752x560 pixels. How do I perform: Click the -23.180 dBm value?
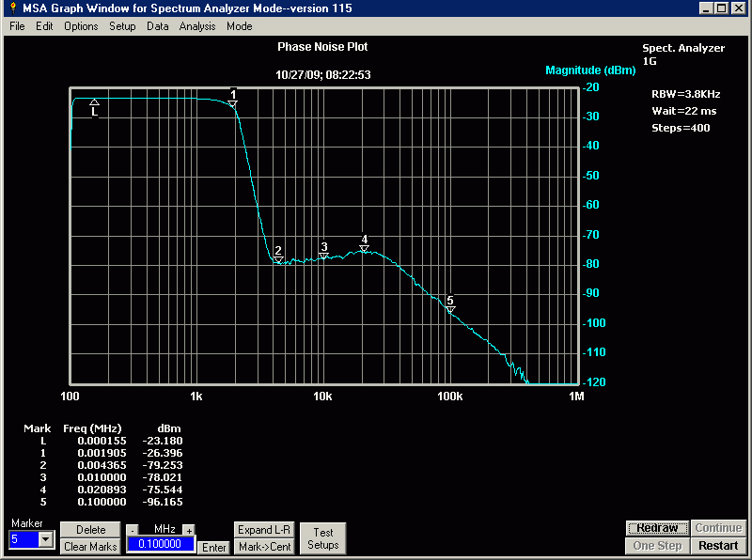coord(163,441)
